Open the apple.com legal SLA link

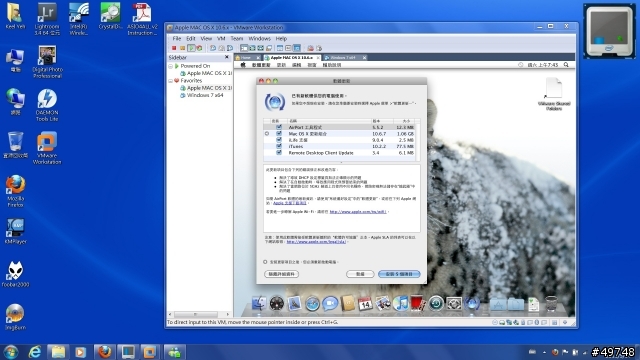point(316,242)
